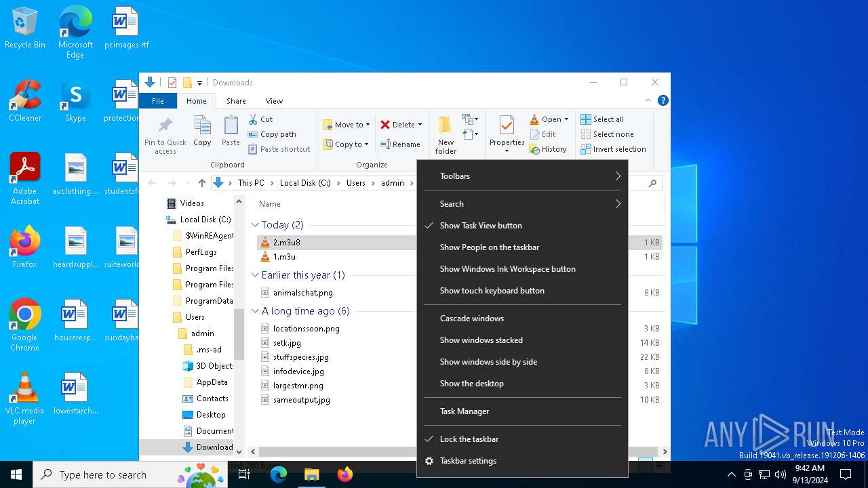Click Invert selection in ribbon
This screenshot has height=488, width=868.
613,149
